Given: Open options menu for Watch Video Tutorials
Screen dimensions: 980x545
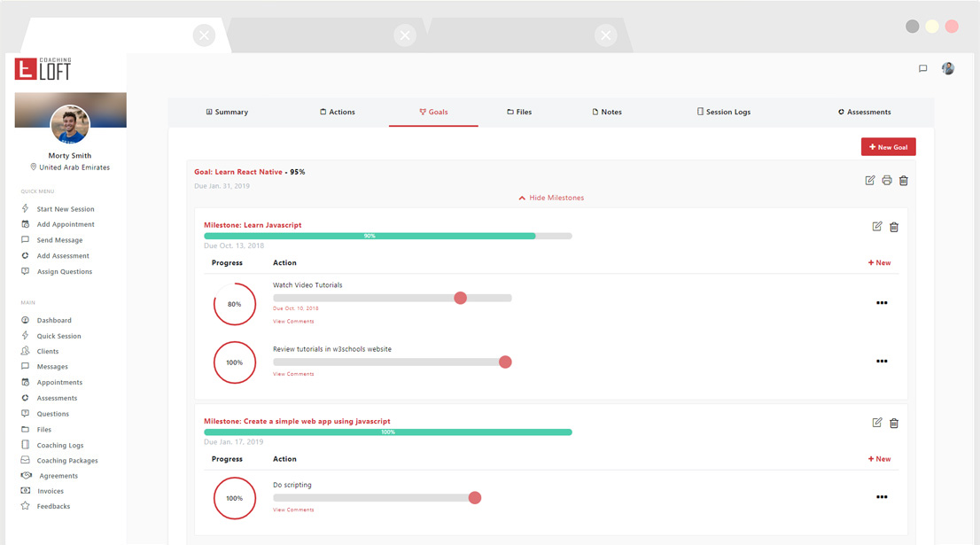Looking at the screenshot, I should [x=882, y=303].
